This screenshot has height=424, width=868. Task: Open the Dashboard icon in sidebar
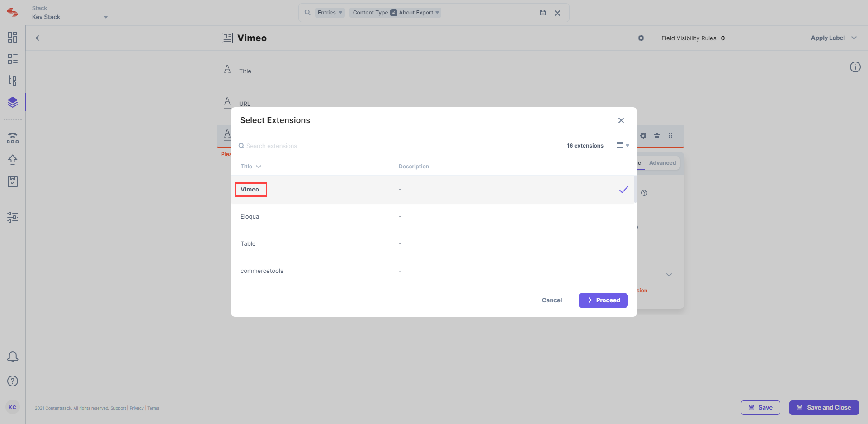point(13,37)
